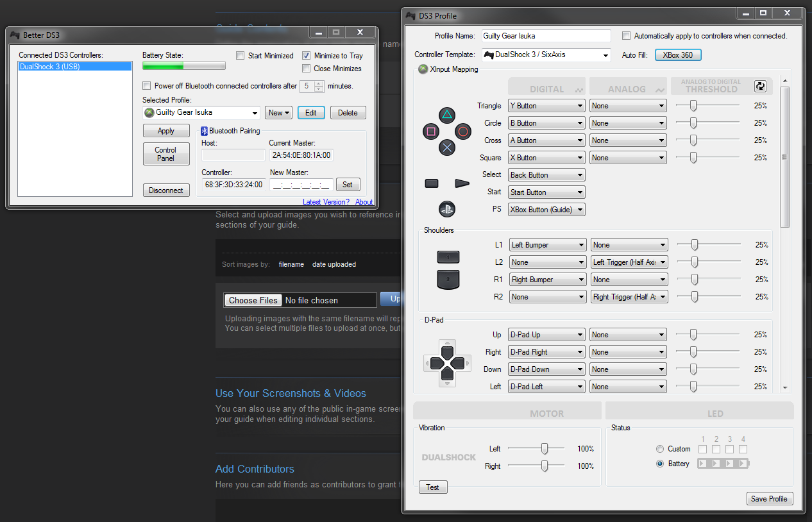812x522 pixels.
Task: Click the Xbox icon next to XInput Mapping
Action: pos(423,69)
